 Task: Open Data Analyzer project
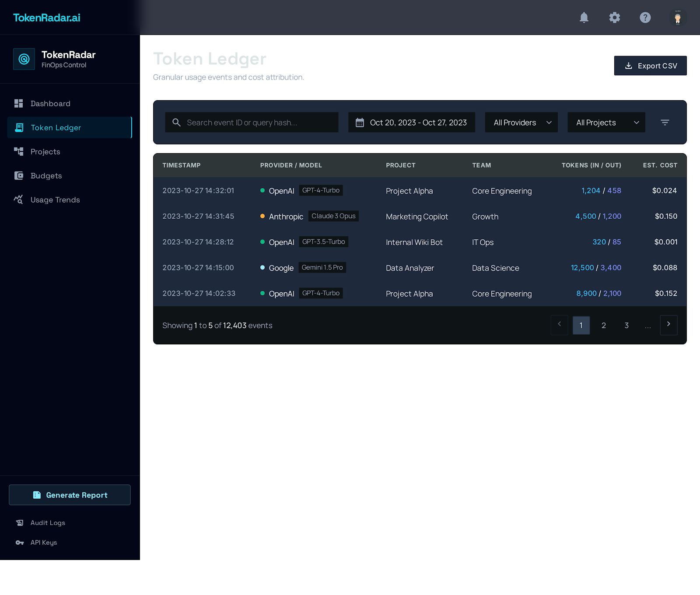[410, 268]
